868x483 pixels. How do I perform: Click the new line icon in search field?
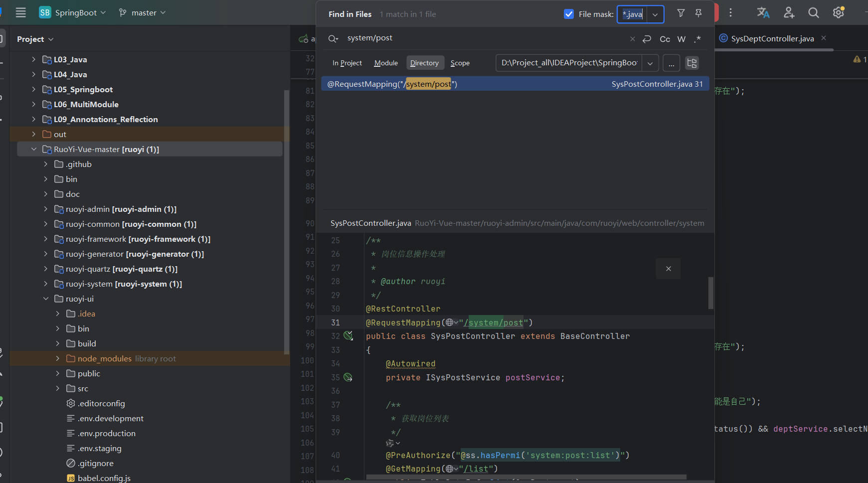[x=647, y=39]
